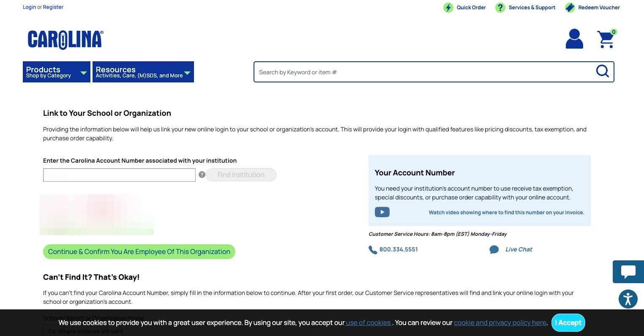Click the Can't Find It? That's Okay! heading
The height and width of the screenshot is (336, 644).
pos(91,277)
